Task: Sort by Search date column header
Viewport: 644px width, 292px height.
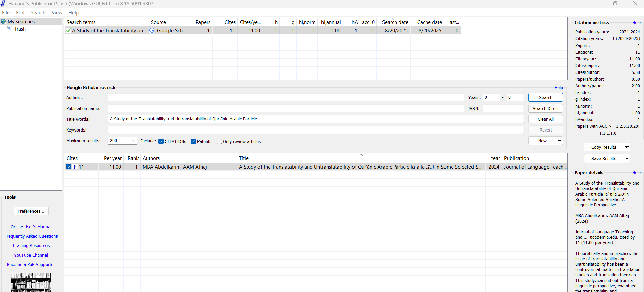Action: (394, 22)
